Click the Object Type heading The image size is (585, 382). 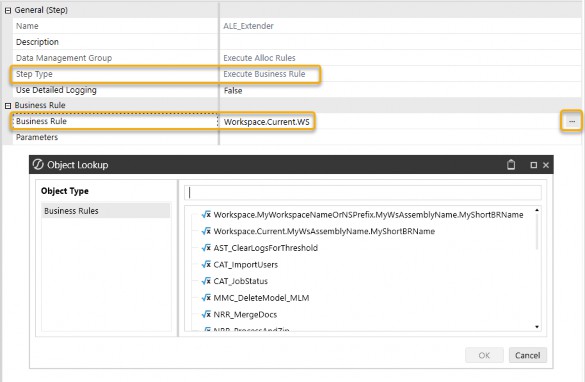[65, 191]
